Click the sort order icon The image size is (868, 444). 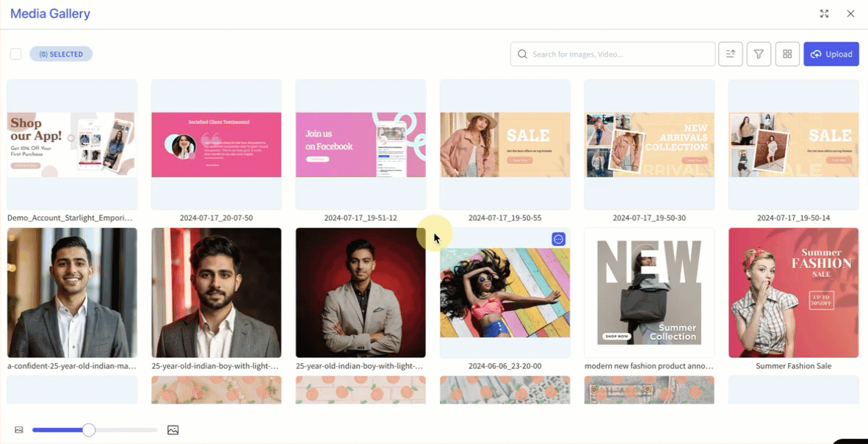(730, 54)
